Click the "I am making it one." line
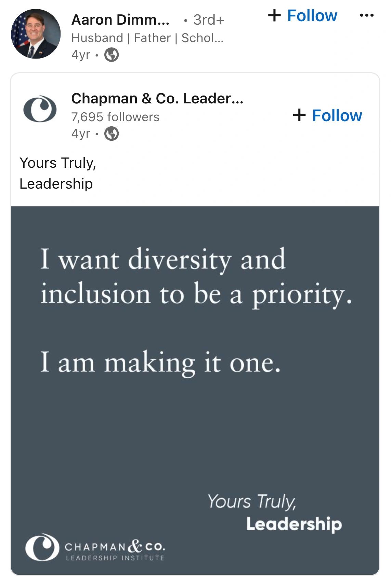The height and width of the screenshot is (582, 392). (x=160, y=362)
